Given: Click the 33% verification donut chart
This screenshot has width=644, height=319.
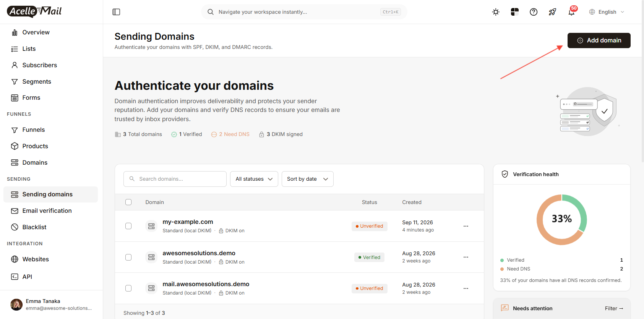Looking at the screenshot, I should coord(562,220).
